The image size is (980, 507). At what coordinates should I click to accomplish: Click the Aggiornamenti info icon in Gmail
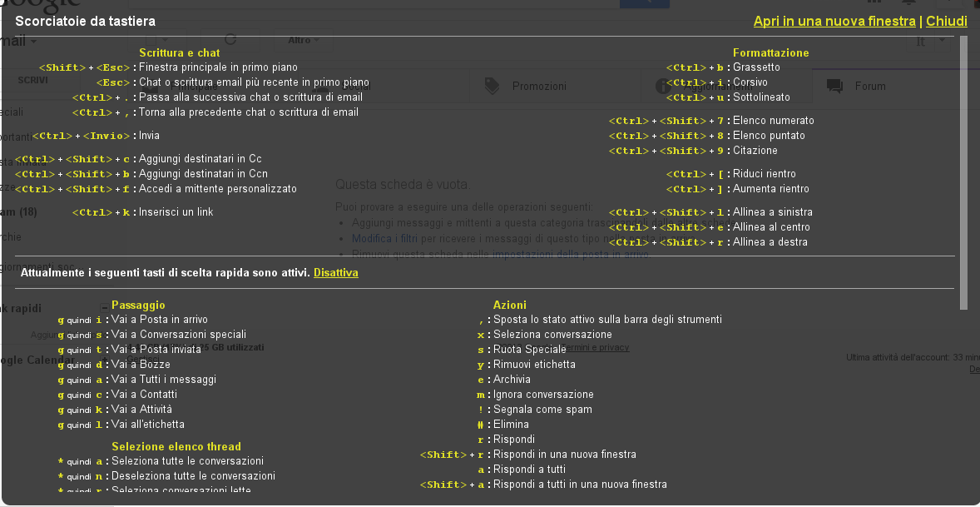[x=662, y=86]
